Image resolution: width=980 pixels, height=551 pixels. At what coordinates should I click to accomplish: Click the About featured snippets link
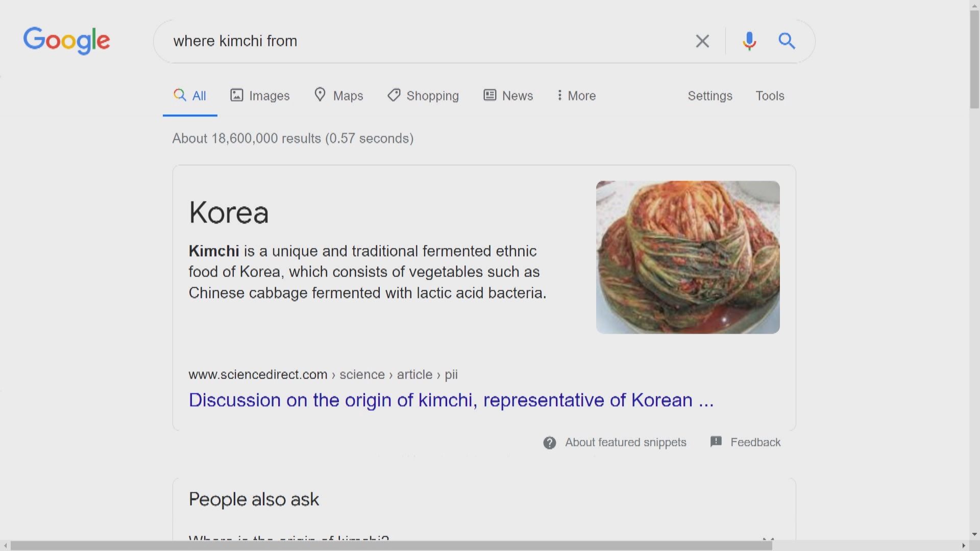626,442
